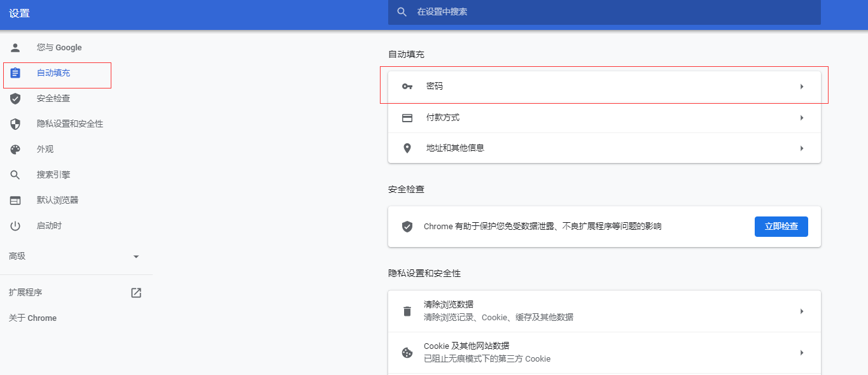Click the key icon beside 密码
This screenshot has height=375, width=868.
click(407, 86)
